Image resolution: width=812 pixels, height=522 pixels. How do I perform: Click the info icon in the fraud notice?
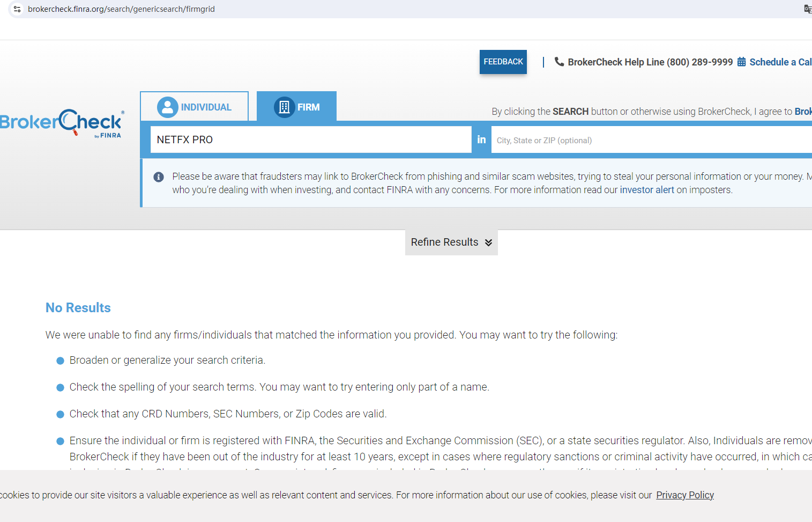pos(159,177)
